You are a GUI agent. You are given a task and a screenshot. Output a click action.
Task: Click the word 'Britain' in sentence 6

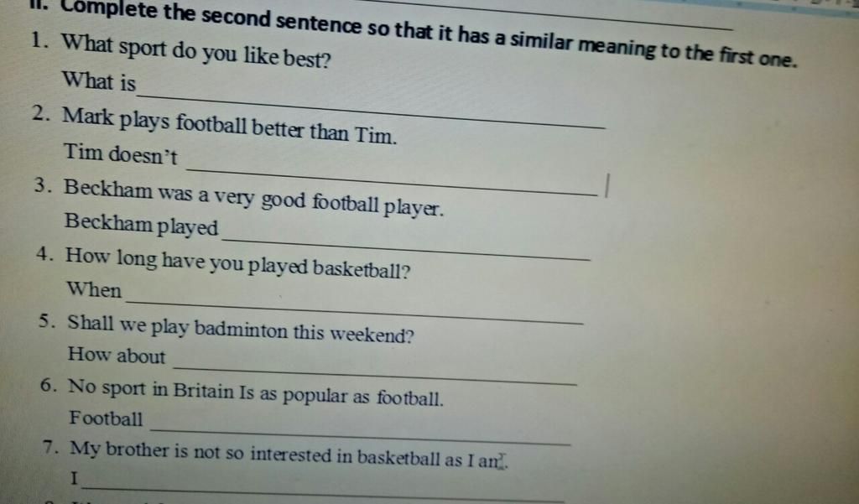point(204,391)
